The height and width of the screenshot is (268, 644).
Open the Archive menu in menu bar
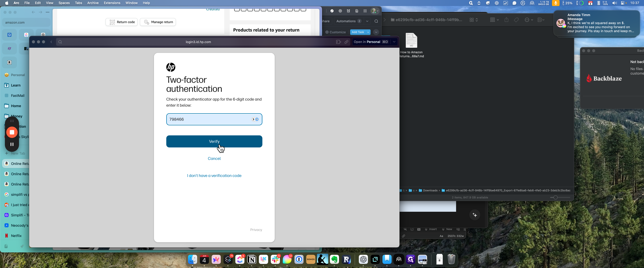click(x=93, y=3)
